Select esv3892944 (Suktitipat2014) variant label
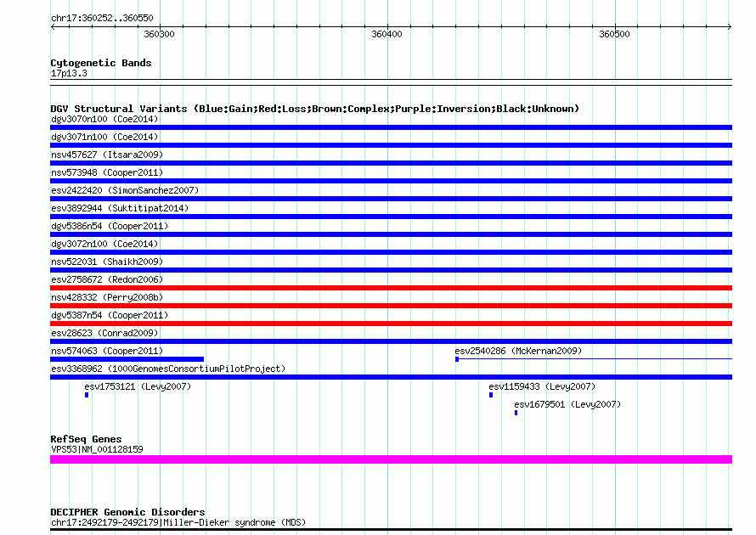 click(x=120, y=208)
